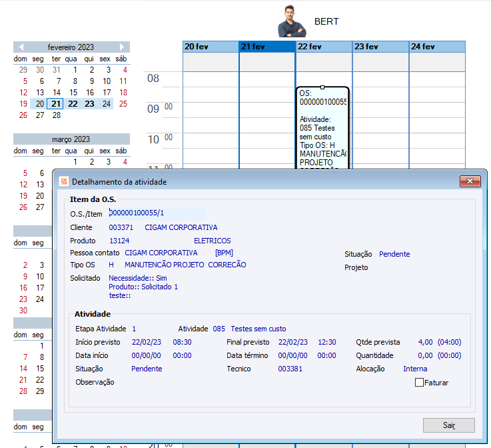Click the Sair button
This screenshot has height=448, width=491.
pyautogui.click(x=449, y=425)
